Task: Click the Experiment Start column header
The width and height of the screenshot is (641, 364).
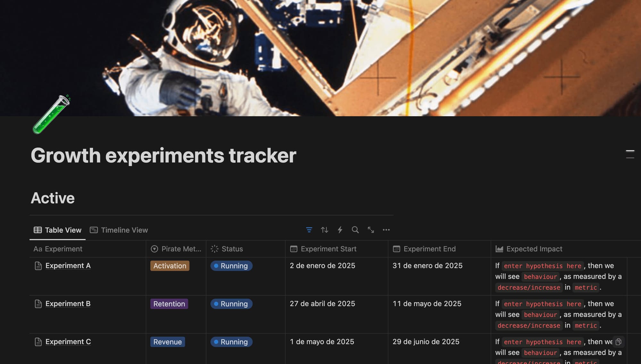Action: pyautogui.click(x=329, y=249)
